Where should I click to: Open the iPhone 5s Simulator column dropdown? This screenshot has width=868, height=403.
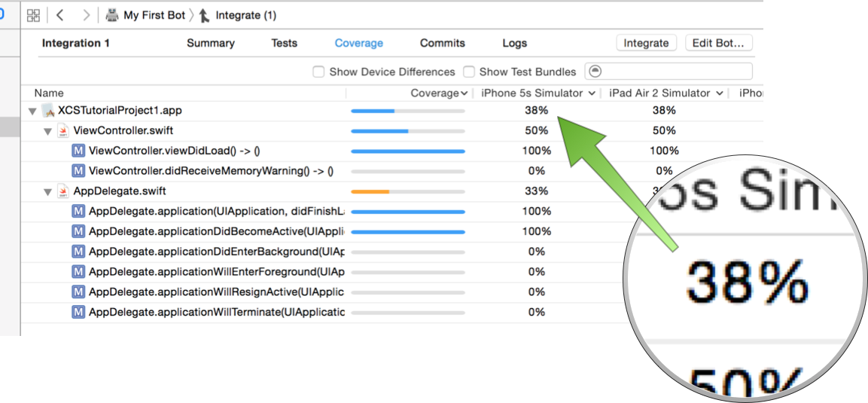tap(592, 93)
